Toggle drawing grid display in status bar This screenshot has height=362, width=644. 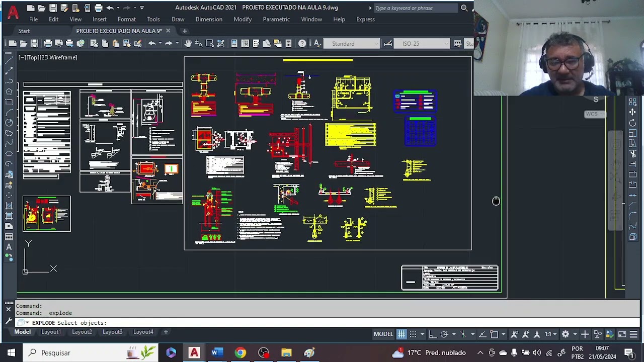click(401, 334)
